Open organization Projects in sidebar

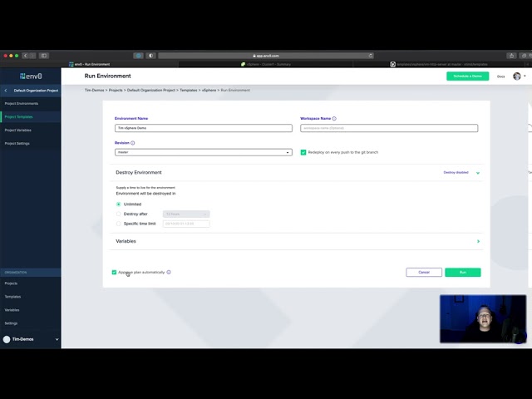pos(11,283)
